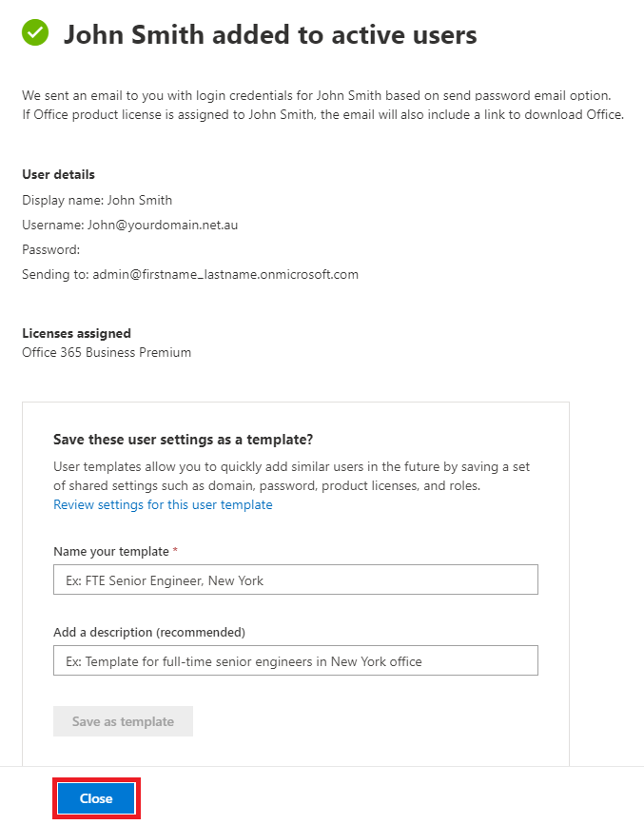
Task: Select the username John@yourdomain.net.au text
Action: click(x=163, y=225)
